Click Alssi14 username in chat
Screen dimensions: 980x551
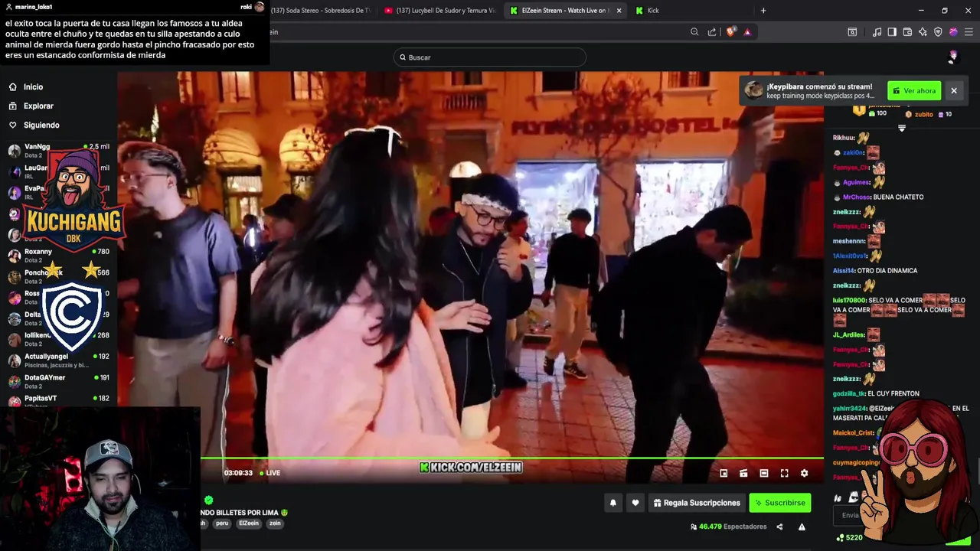coord(843,271)
